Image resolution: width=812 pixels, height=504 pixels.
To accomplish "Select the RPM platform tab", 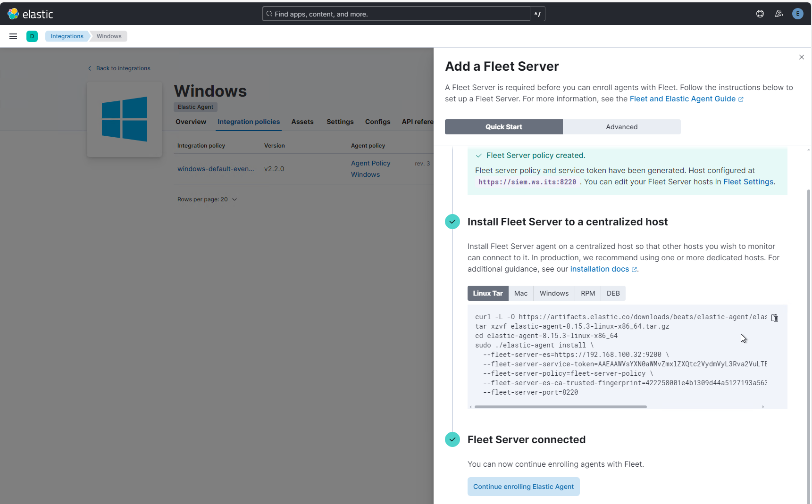I will tap(588, 293).
